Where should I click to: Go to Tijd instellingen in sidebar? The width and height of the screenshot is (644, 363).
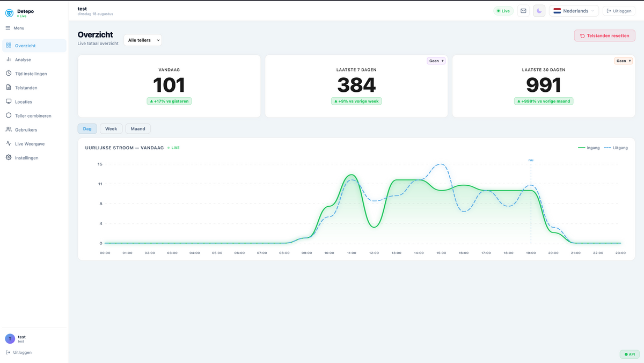34,74
